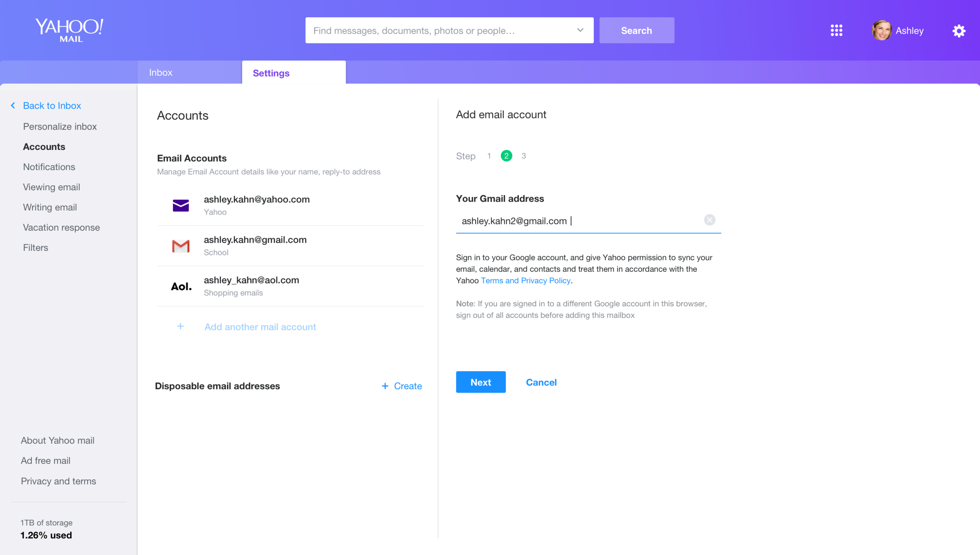Click the plus icon beside Add another mail account
Image resolution: width=980 pixels, height=555 pixels.
[x=180, y=326]
